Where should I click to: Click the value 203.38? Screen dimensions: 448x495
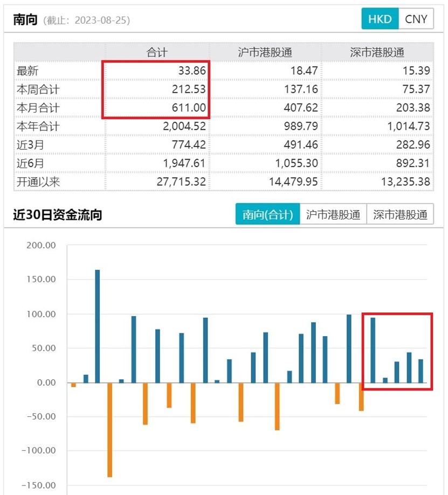pyautogui.click(x=413, y=108)
